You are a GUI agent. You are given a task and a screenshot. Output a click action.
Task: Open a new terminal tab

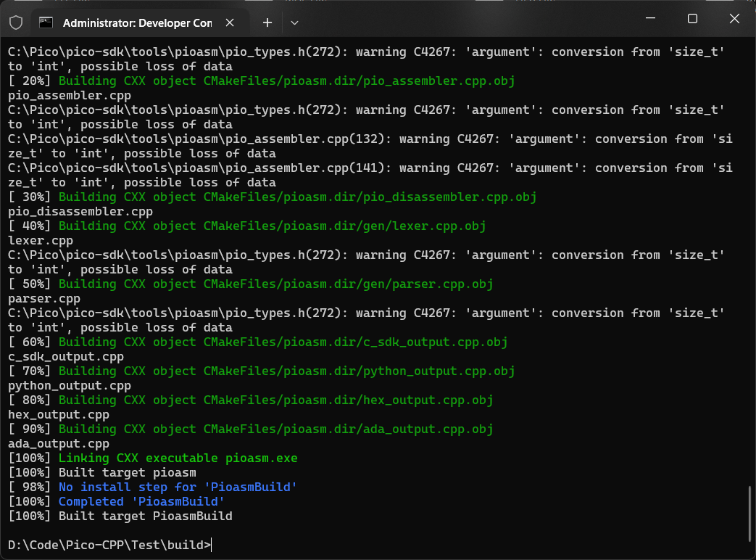(x=267, y=22)
